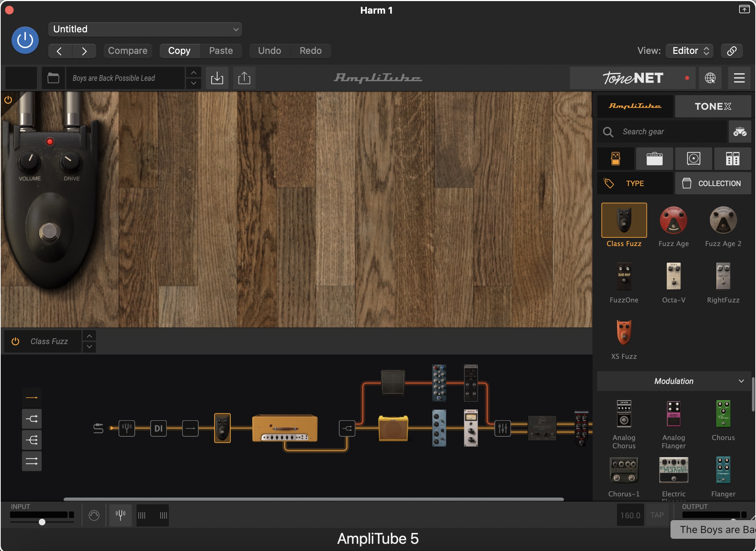Click the tuner block in the chain
Image resolution: width=756 pixels, height=551 pixels.
(x=127, y=428)
